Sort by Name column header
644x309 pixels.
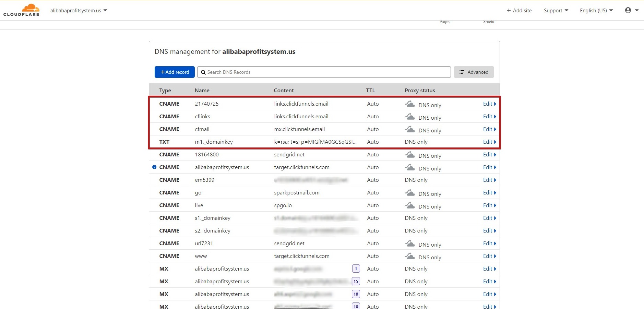[x=202, y=91]
